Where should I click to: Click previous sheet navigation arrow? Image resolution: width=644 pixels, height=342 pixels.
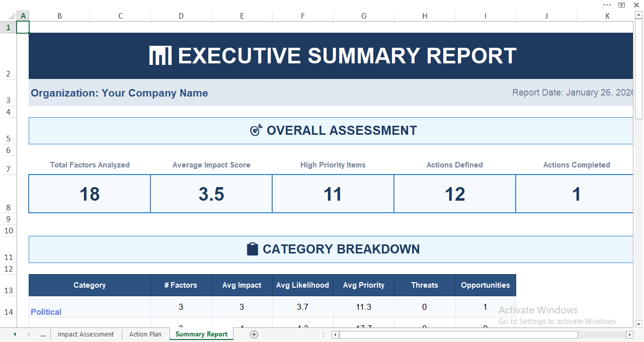pos(15,334)
